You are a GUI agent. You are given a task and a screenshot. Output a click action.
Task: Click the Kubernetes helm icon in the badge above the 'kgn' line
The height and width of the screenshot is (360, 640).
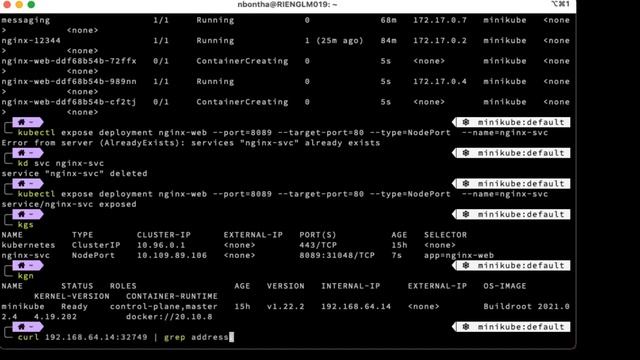[466, 266]
